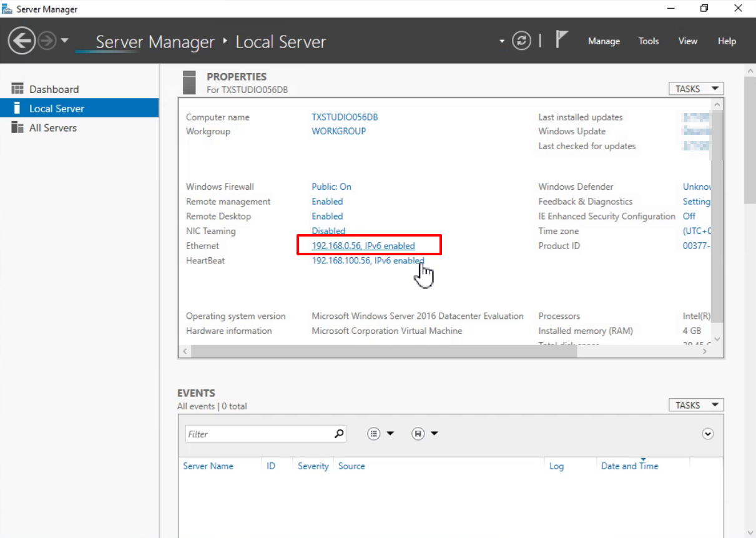The image size is (756, 538).
Task: Click 'All events | 0 total' text
Action: [212, 406]
